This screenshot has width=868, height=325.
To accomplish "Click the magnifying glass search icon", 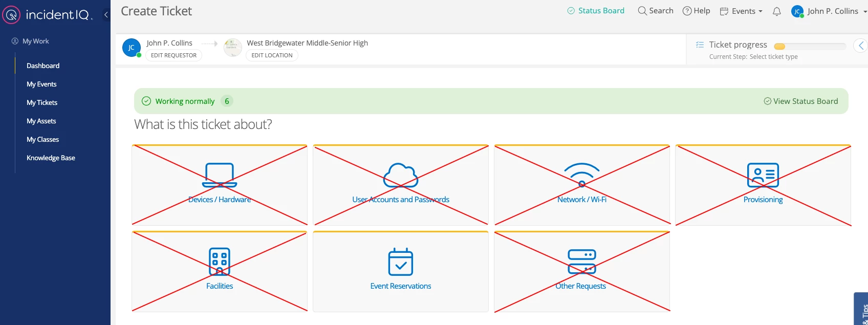I will (x=642, y=11).
